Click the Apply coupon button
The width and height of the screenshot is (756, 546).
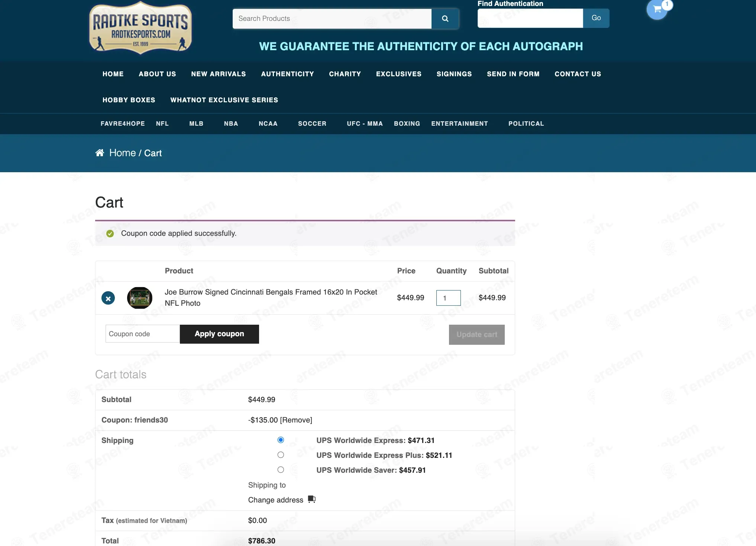[x=219, y=334]
